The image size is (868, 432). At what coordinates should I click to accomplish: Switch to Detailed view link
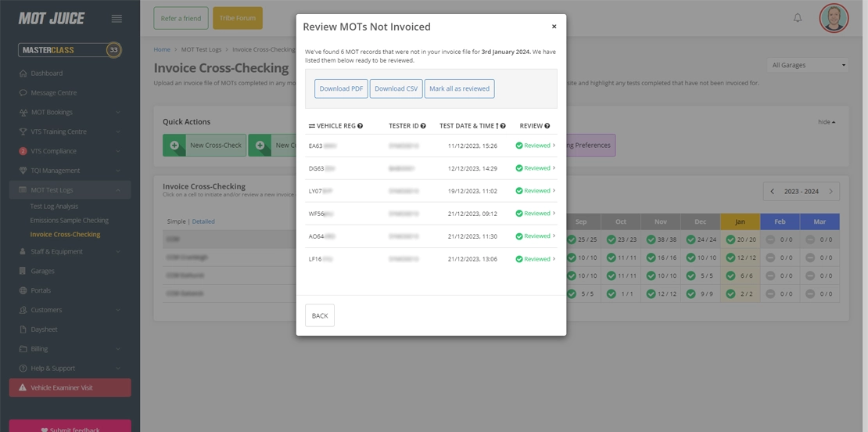click(x=203, y=221)
